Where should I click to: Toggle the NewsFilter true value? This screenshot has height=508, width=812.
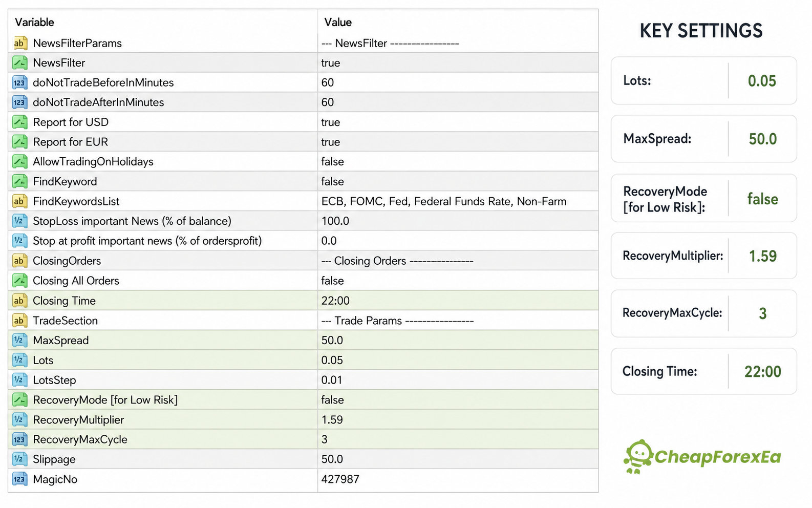[458, 63]
